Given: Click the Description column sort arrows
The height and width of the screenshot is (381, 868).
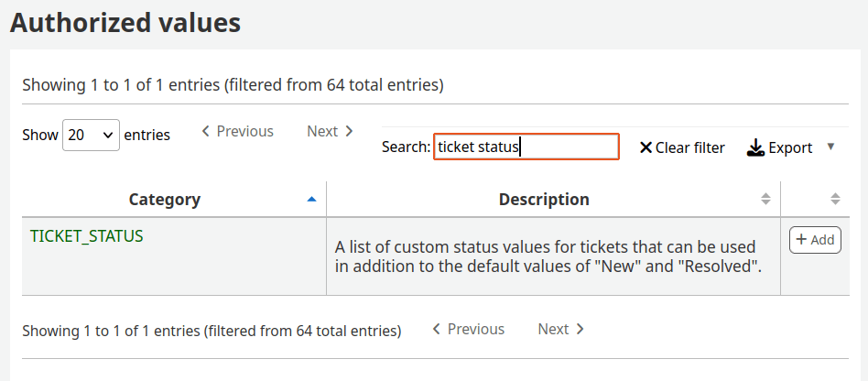Looking at the screenshot, I should [765, 199].
